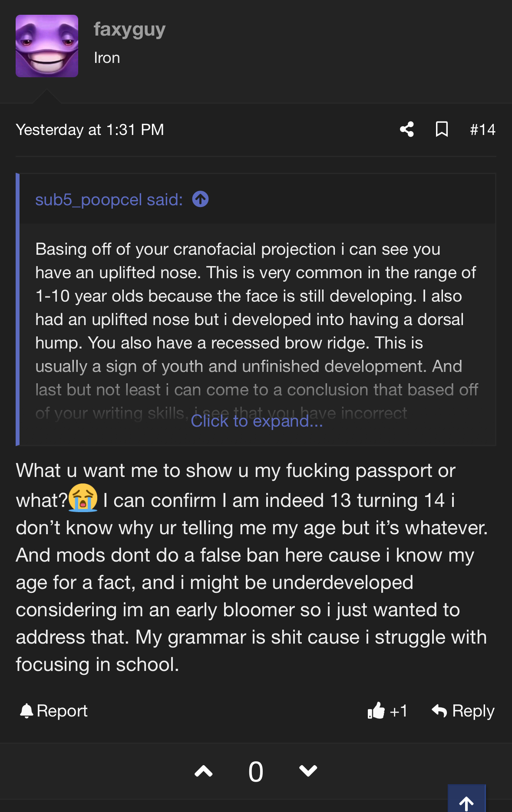Screen dimensions: 512x812
Task: Click the 'sub5_poopcel said:' quote link
Action: pos(109,200)
